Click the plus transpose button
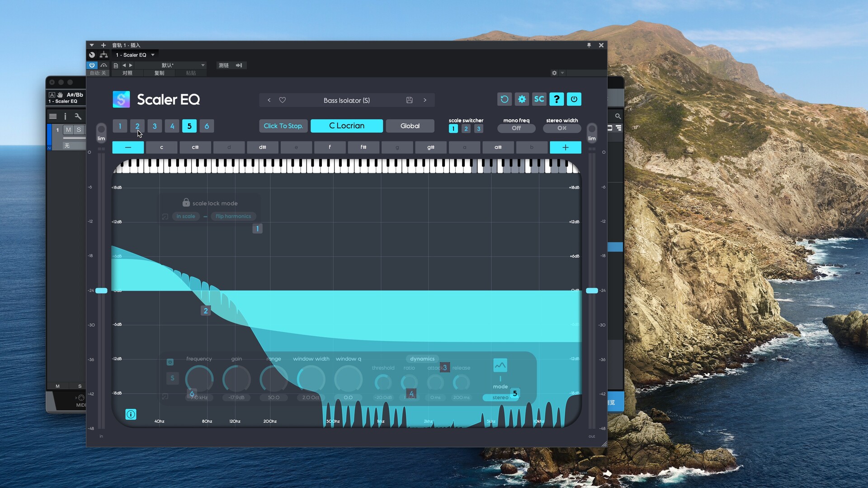Image resolution: width=868 pixels, height=488 pixels. point(566,147)
